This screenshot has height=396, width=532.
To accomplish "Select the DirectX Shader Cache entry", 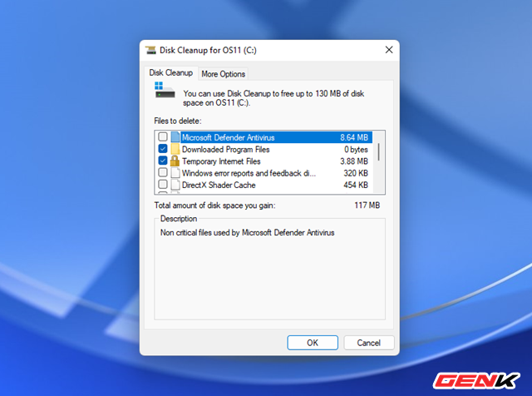I will pyautogui.click(x=264, y=185).
